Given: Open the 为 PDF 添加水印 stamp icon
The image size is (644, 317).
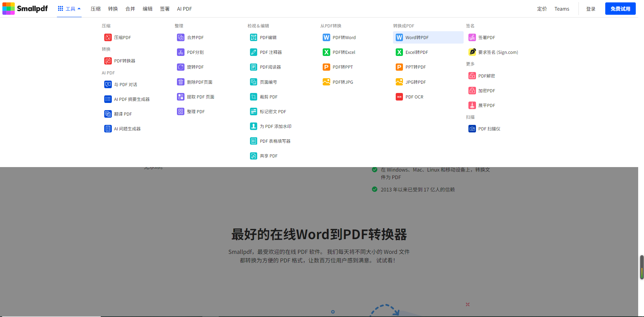Looking at the screenshot, I should click(x=253, y=126).
